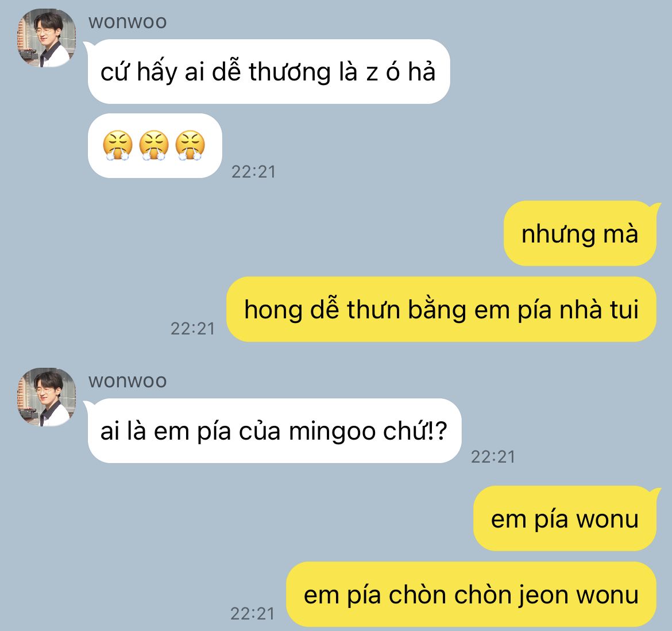
Task: Tap the 22:21 timestamp beside 'hong dễ thưn' message
Action: pos(192,329)
